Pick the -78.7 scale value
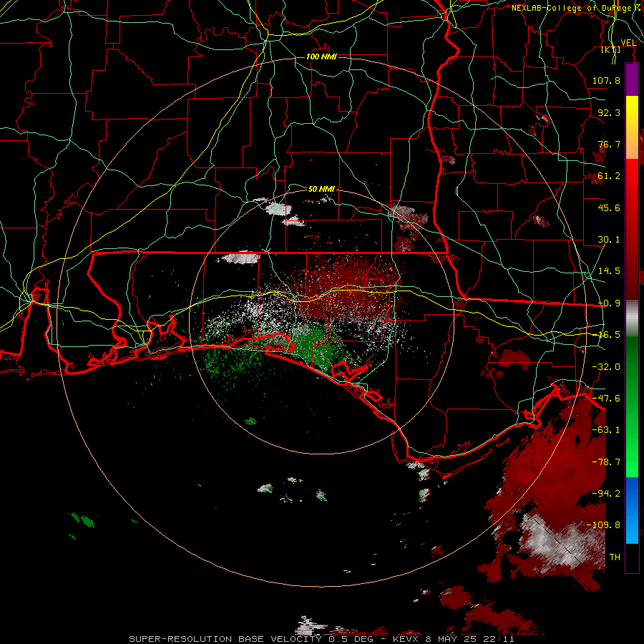This screenshot has height=644, width=644. pyautogui.click(x=606, y=462)
